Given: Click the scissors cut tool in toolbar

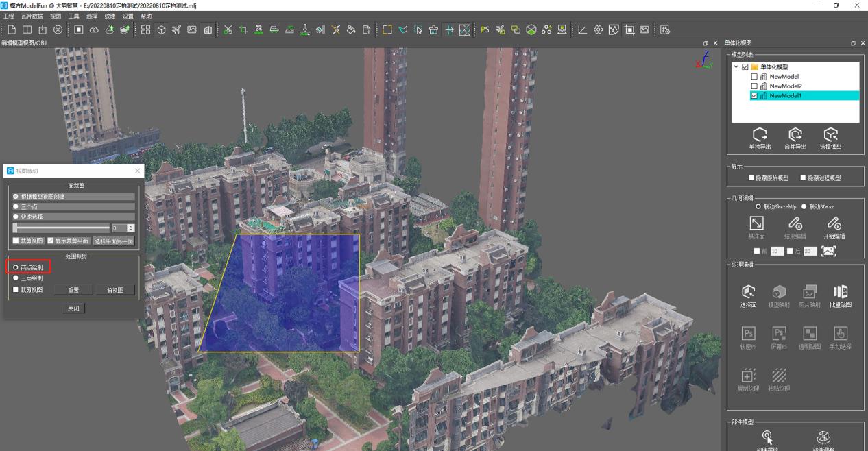Looking at the screenshot, I should tap(228, 29).
